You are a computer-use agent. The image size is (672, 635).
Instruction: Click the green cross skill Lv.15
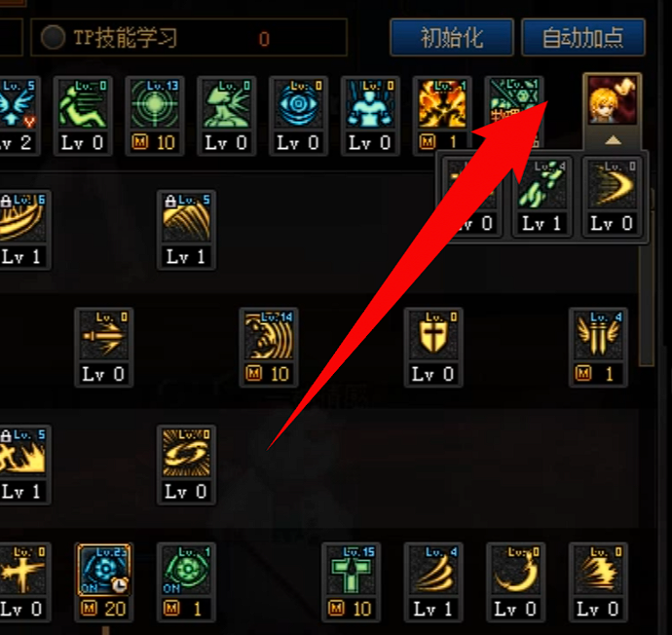(x=351, y=571)
